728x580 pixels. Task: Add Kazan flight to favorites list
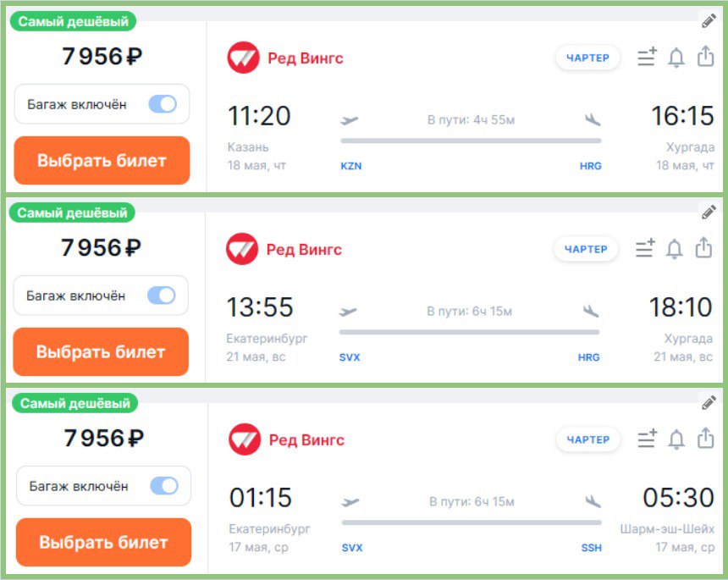647,58
